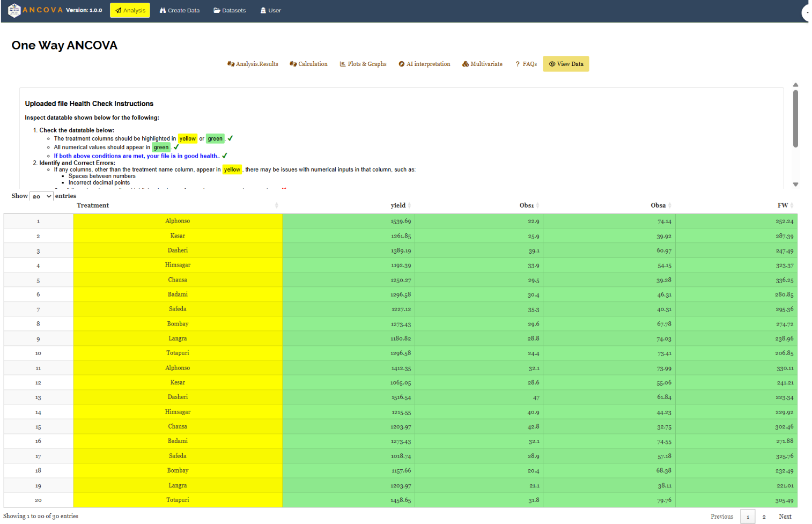Click Totapuri treatment in row 10
812x524 pixels.
pos(178,353)
